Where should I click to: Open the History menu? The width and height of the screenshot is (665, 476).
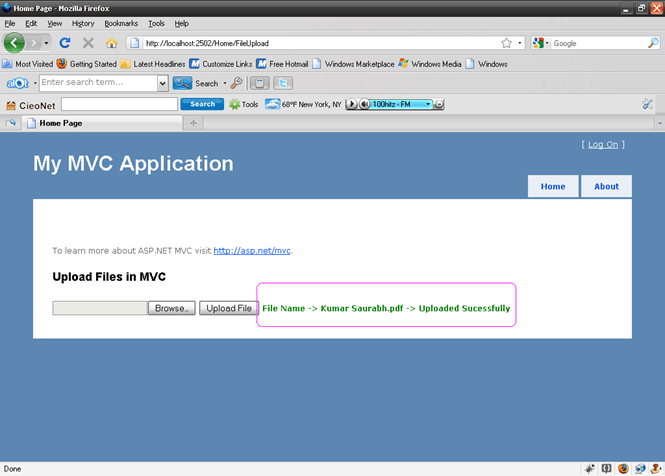[83, 23]
